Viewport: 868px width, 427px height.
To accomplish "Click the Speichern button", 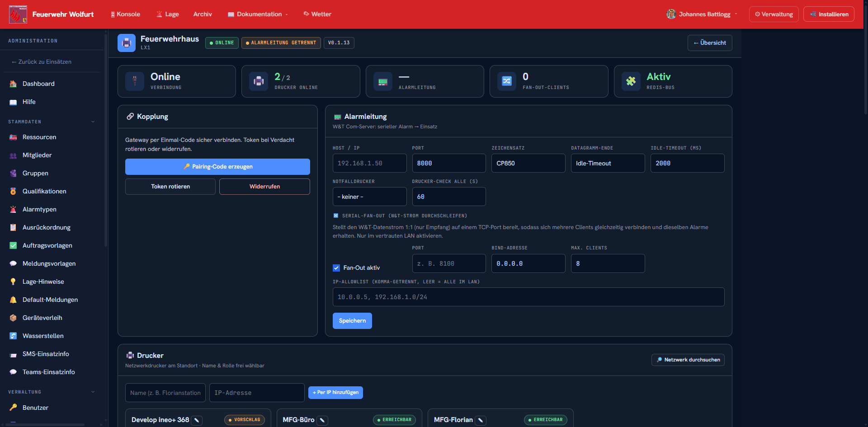I will click(352, 321).
